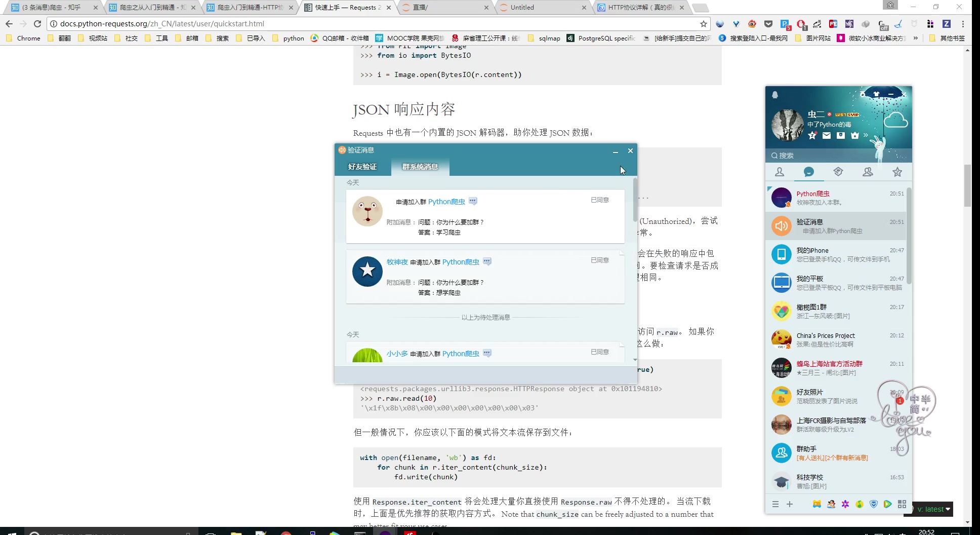Open the QQ Contacts tab icon
The height and width of the screenshot is (535, 980).
tap(780, 172)
